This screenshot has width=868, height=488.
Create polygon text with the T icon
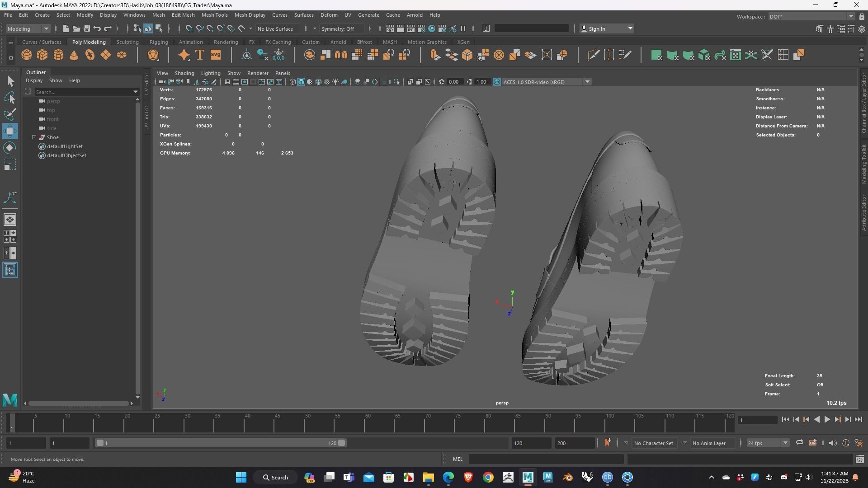(x=199, y=55)
